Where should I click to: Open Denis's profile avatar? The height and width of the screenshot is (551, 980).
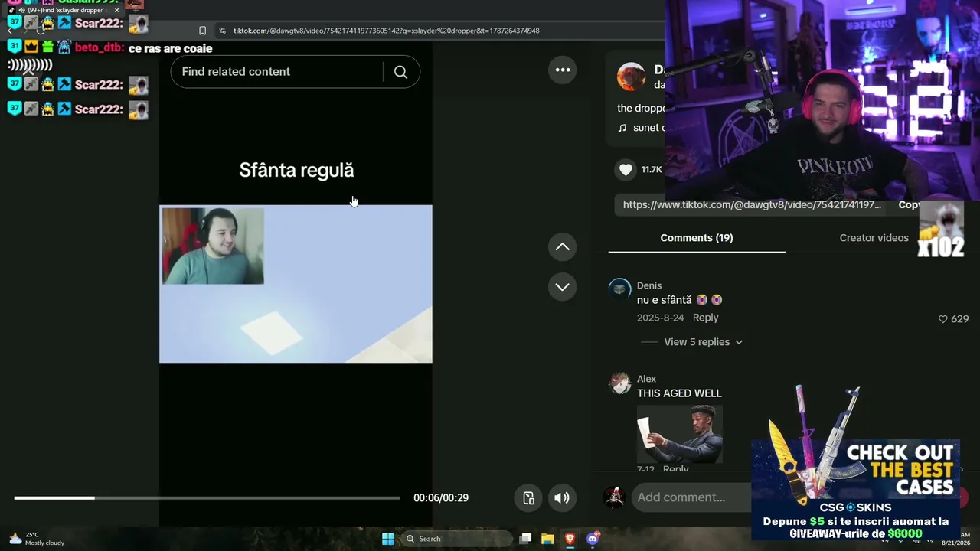[x=619, y=290]
